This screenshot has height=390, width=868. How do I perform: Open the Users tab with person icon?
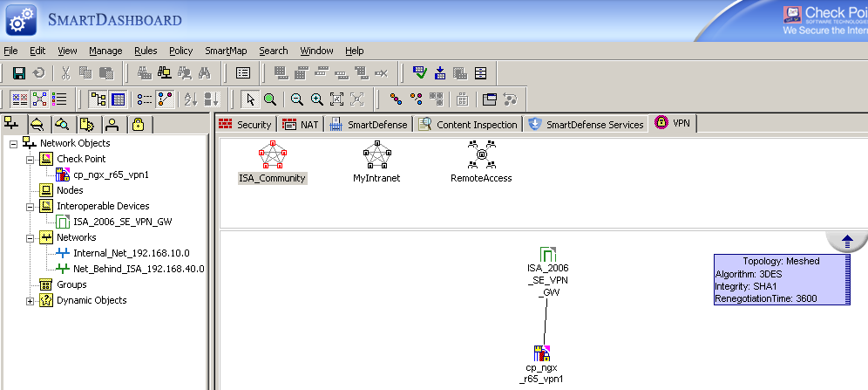112,124
